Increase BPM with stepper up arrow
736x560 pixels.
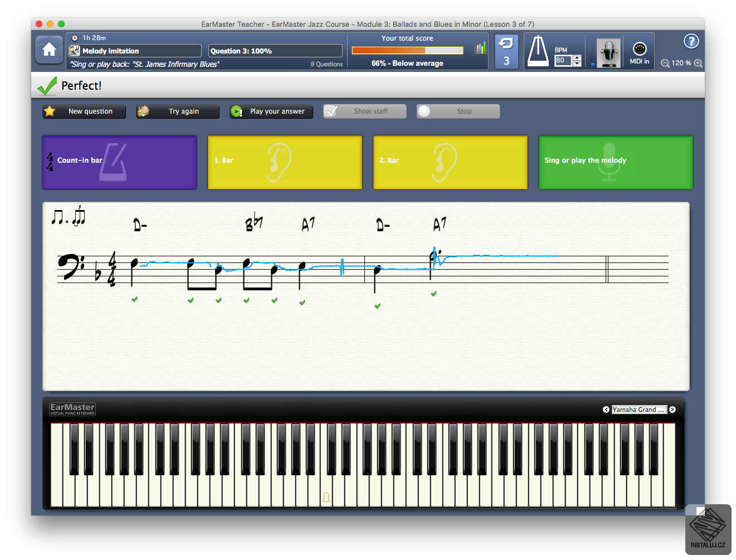tap(577, 58)
